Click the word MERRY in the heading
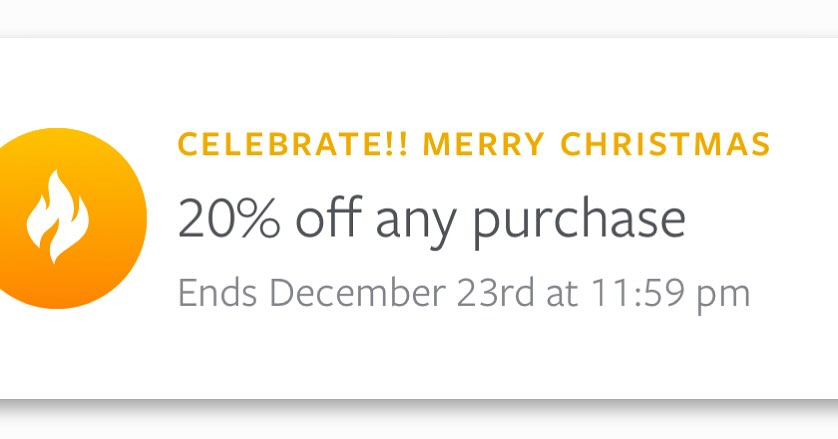Viewport: 838px width, 439px height. (x=483, y=144)
